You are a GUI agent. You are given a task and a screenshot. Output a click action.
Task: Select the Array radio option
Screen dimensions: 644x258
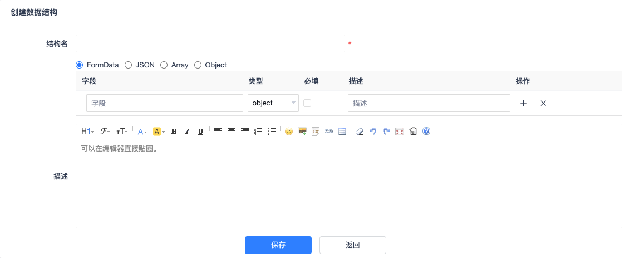tap(164, 65)
